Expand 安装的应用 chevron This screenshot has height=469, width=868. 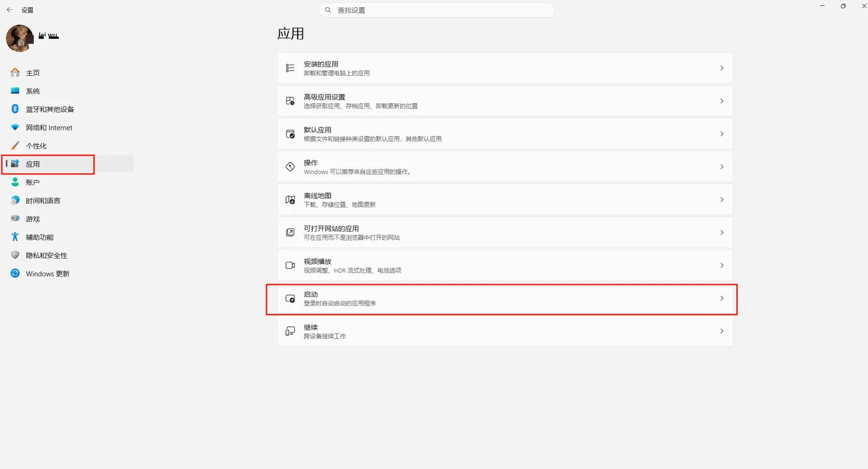tap(722, 68)
